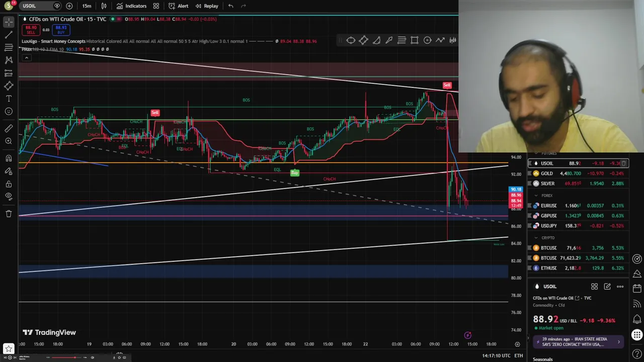Select the trend line drawing tool
644x362 pixels.
(9, 35)
